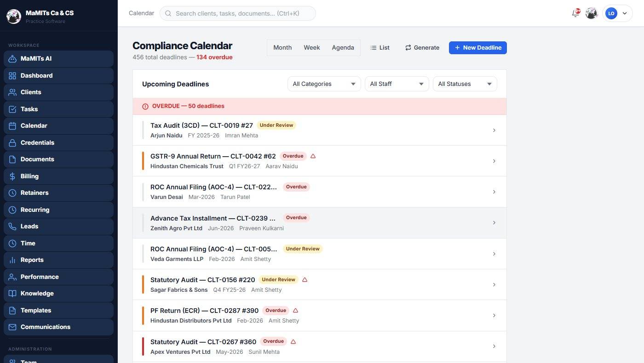
Task: Click the Calendar breadcrumb in top bar
Action: pyautogui.click(x=141, y=13)
